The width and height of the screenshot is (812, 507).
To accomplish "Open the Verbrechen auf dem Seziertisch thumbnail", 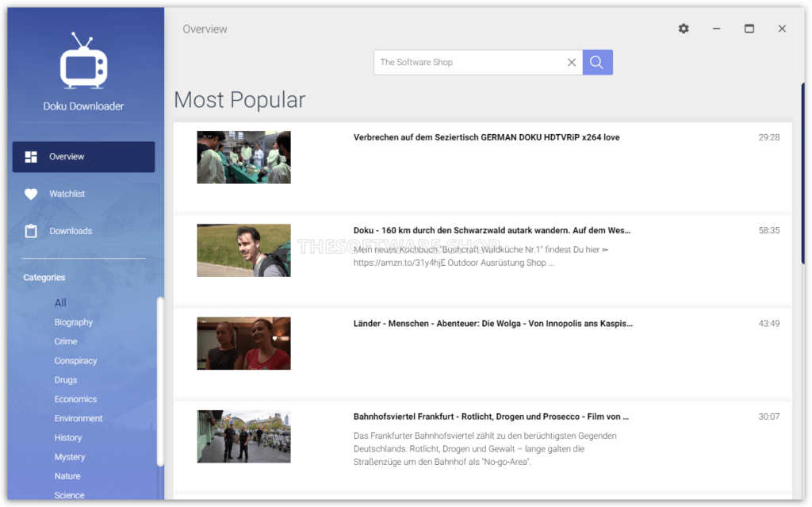I will click(244, 157).
